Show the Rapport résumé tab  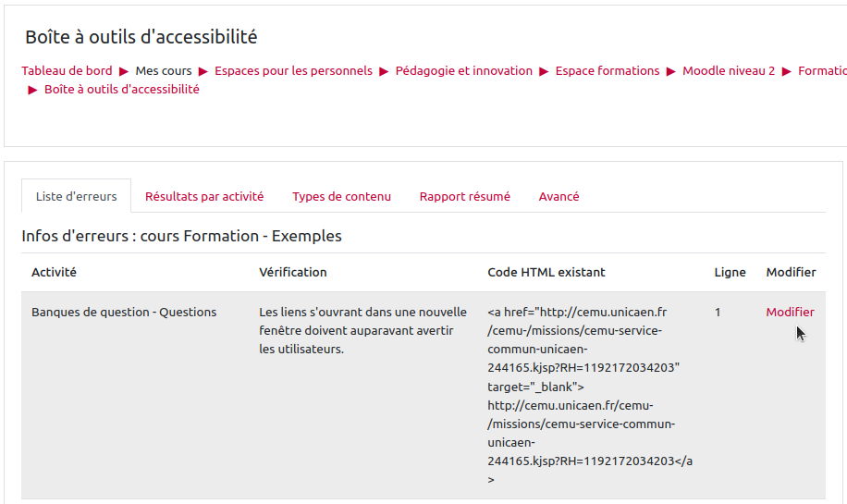click(x=464, y=196)
